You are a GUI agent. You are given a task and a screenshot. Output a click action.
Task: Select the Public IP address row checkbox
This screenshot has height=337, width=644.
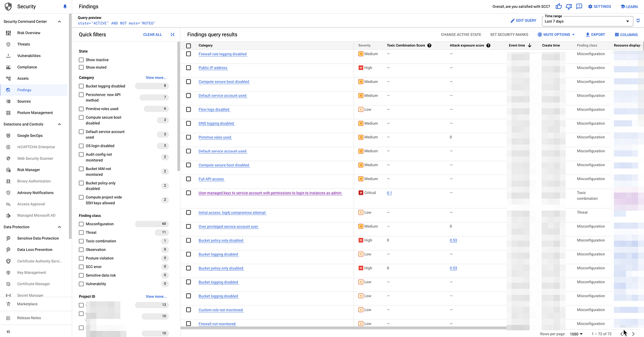(x=189, y=68)
